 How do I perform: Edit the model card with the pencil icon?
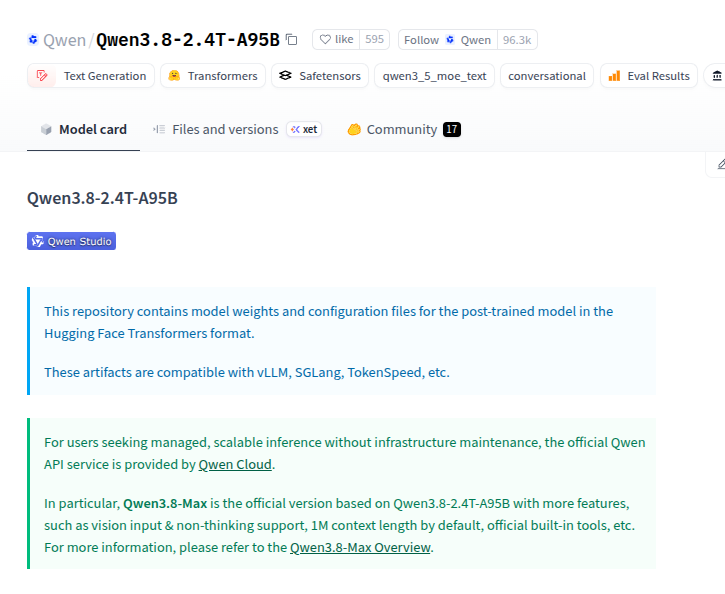pos(720,164)
